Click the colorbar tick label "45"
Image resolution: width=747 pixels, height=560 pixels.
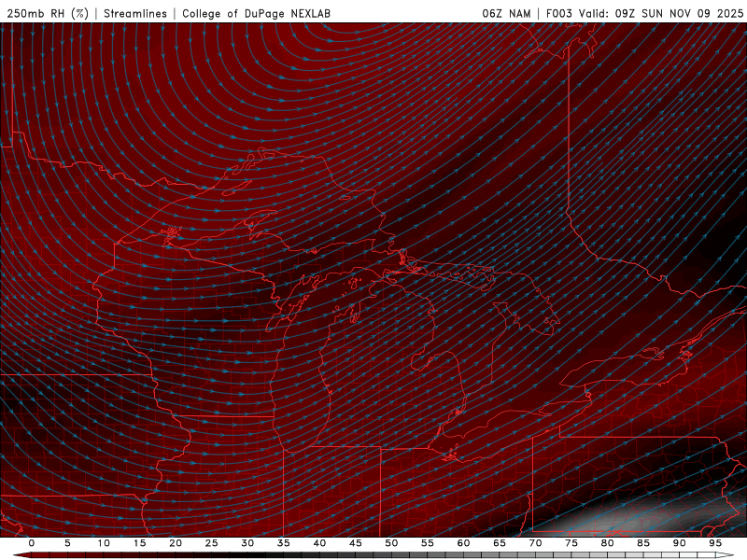click(356, 543)
